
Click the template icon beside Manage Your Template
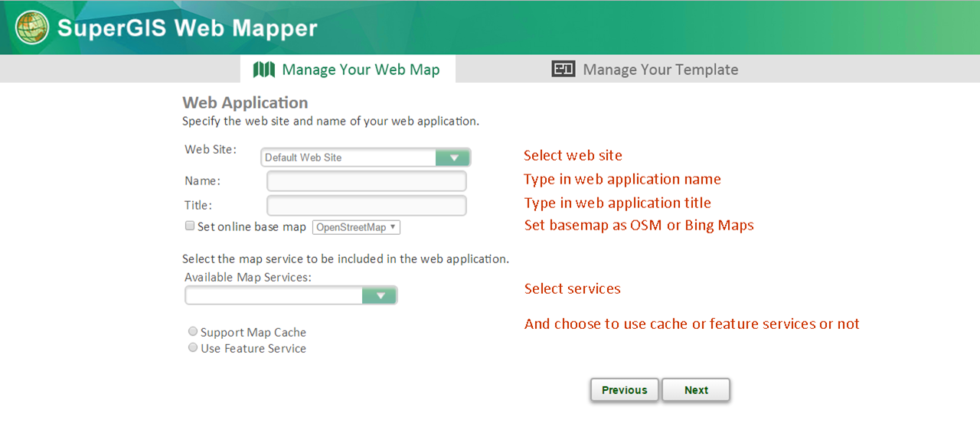point(563,70)
